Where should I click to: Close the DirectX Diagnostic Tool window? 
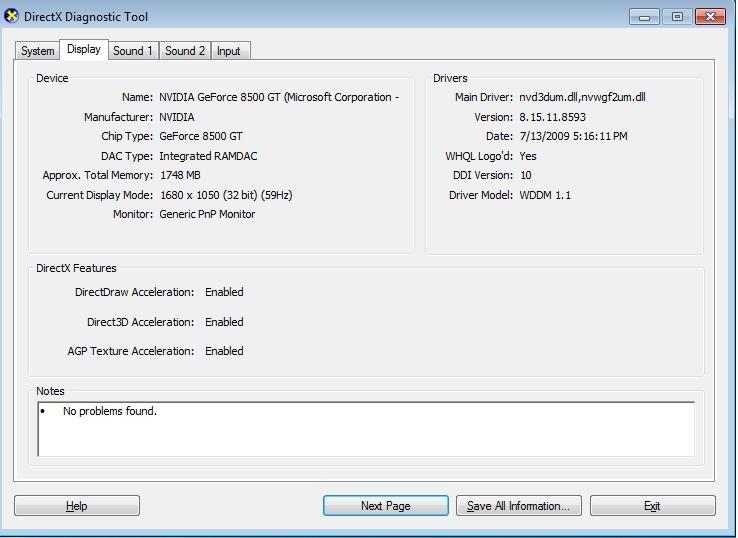[x=711, y=17]
